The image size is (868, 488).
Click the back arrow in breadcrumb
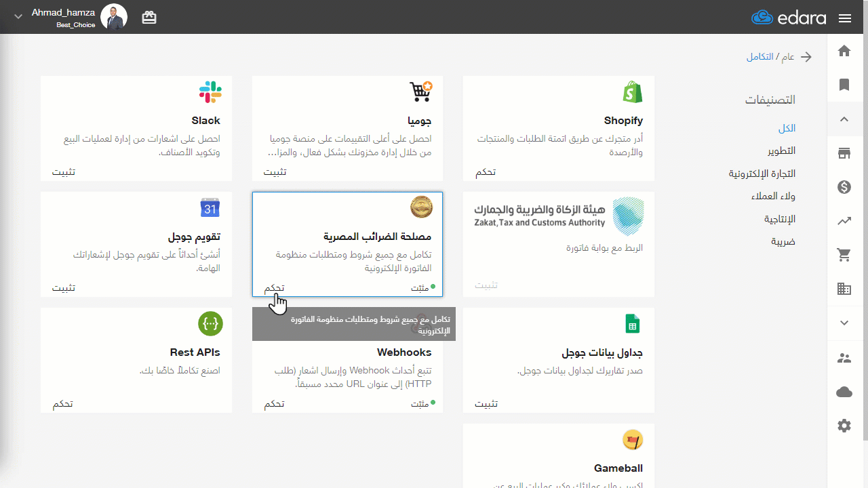806,57
